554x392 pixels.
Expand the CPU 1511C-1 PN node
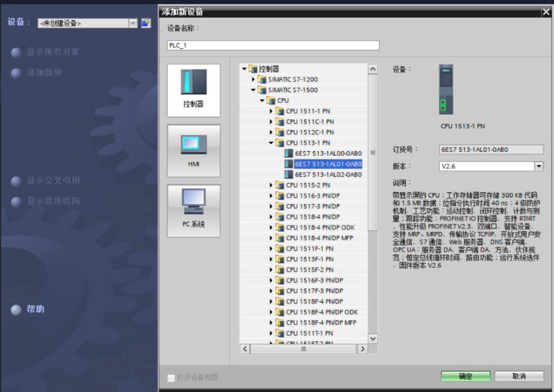coord(271,122)
